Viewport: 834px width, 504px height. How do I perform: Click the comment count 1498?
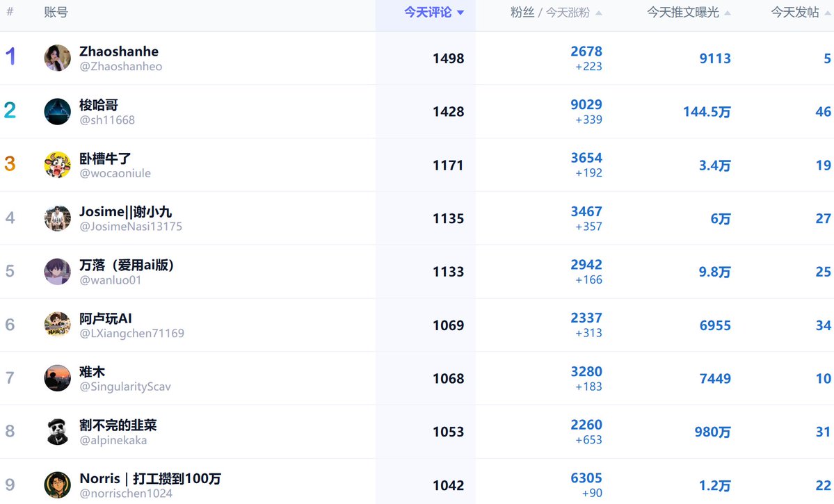[449, 58]
